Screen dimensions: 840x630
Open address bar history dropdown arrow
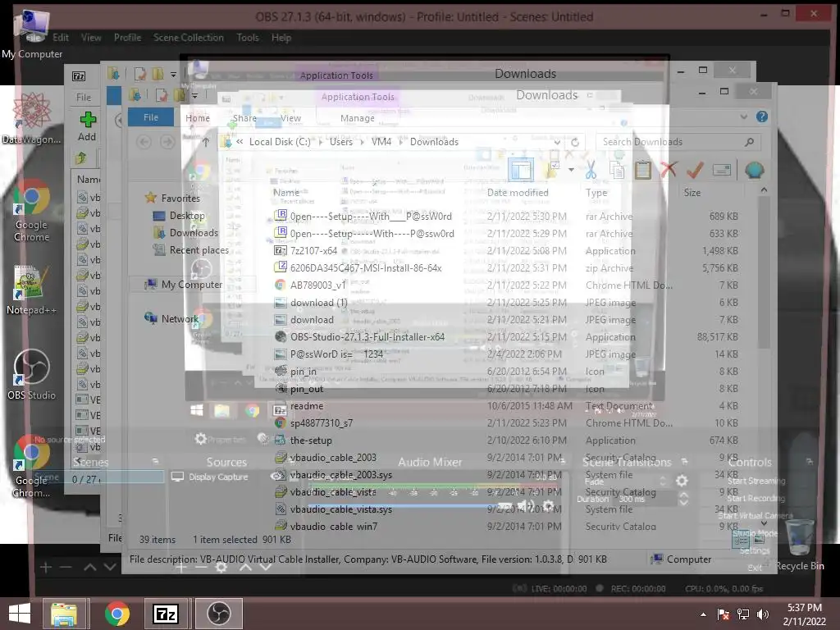point(557,142)
